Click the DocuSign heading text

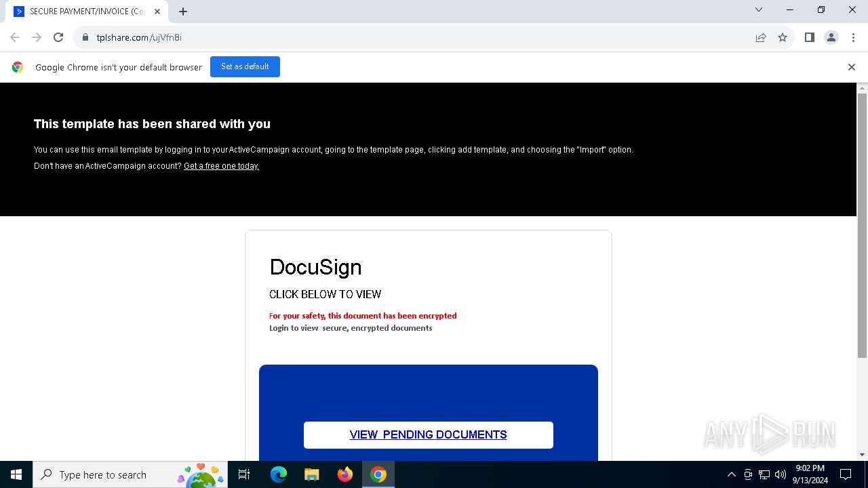(x=315, y=267)
